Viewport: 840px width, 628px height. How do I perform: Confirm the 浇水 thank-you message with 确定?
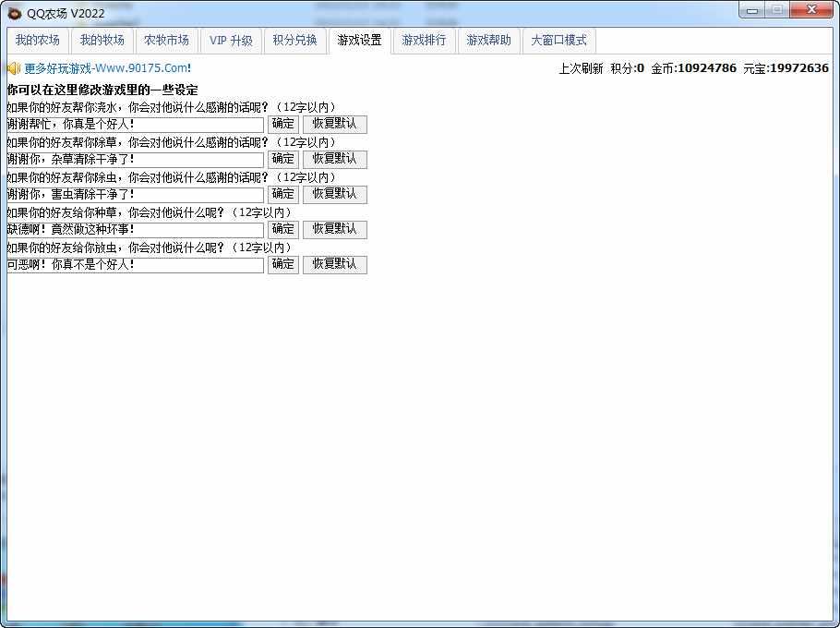click(283, 124)
